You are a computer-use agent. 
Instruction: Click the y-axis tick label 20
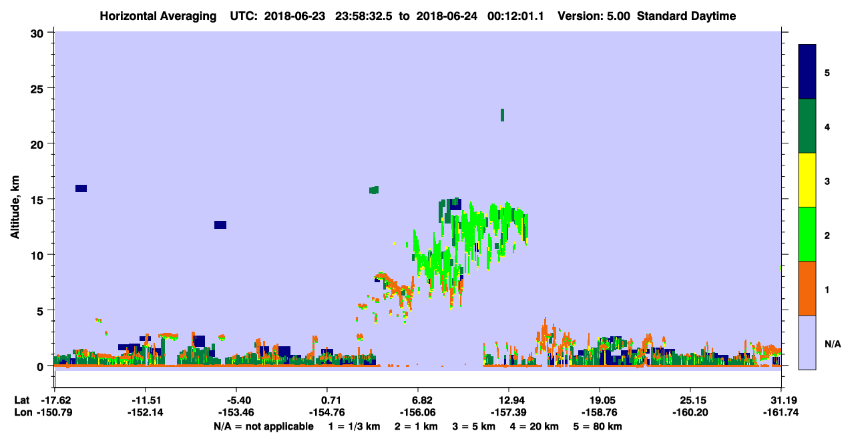pyautogui.click(x=39, y=143)
